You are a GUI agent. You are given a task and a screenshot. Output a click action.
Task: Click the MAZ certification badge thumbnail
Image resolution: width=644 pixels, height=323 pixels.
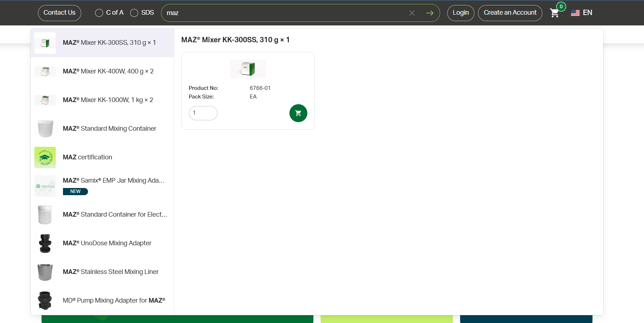45,157
